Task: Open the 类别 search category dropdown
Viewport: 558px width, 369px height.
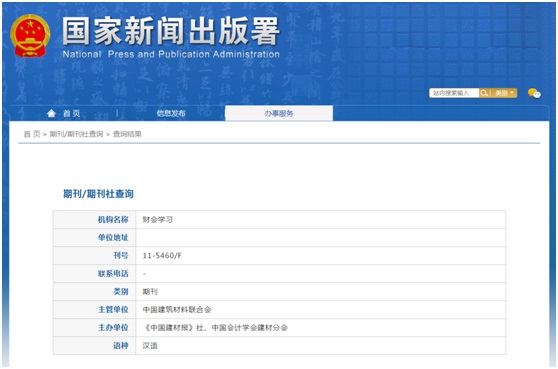Action: pyautogui.click(x=505, y=93)
